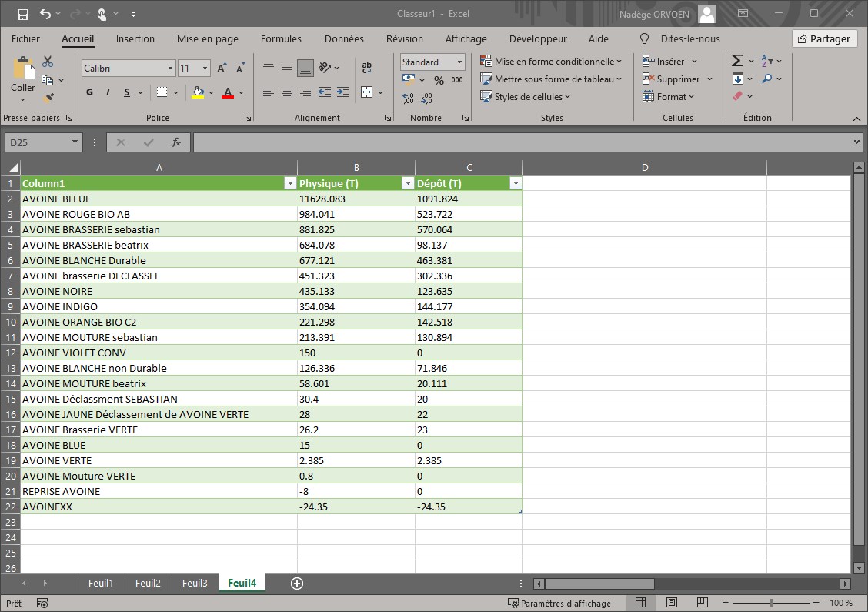Click the Name Box showing D25
The width and height of the screenshot is (868, 612).
[37, 142]
